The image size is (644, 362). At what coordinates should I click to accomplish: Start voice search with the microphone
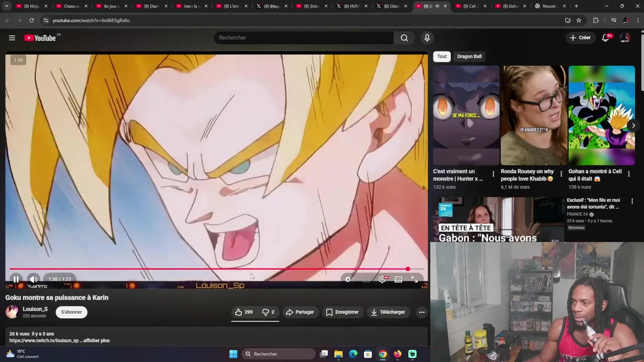coord(427,38)
